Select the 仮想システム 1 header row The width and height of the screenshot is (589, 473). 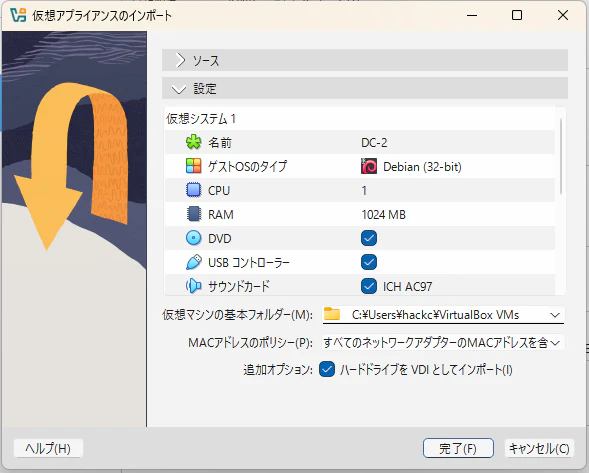click(359, 119)
